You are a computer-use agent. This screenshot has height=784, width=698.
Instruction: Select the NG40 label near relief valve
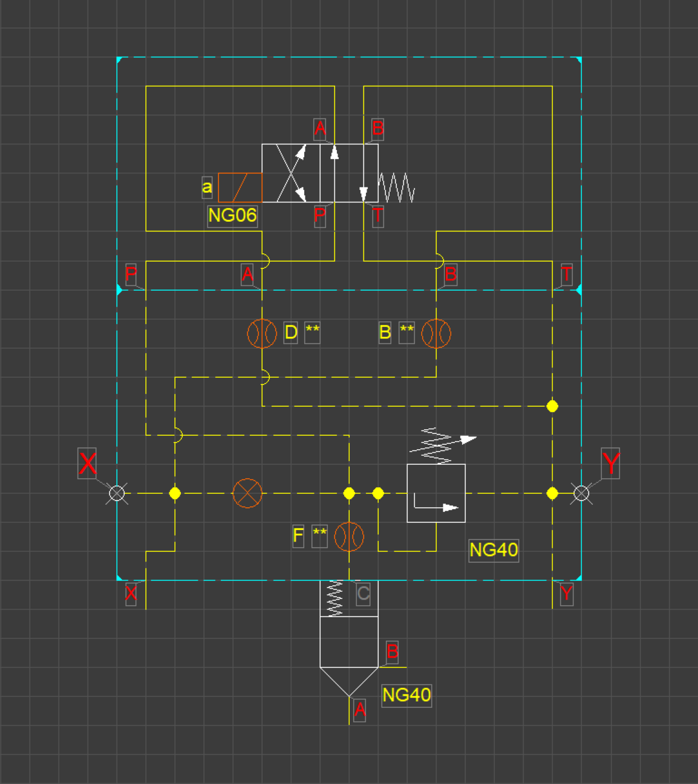pos(494,550)
